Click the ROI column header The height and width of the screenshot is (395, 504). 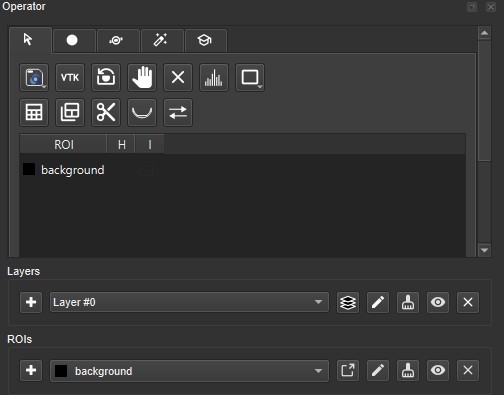tap(63, 144)
